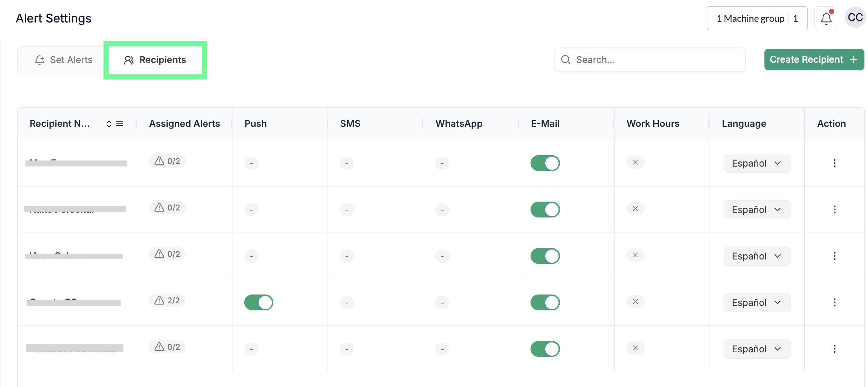Open the 0/2 assigned alerts badge, fifth row
The image size is (868, 387).
(167, 347)
